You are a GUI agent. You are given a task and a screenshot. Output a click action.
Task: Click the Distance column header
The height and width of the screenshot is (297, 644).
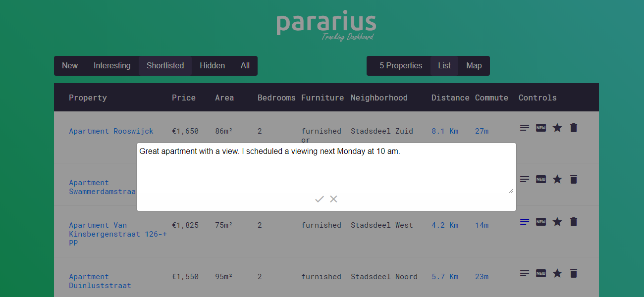(450, 98)
